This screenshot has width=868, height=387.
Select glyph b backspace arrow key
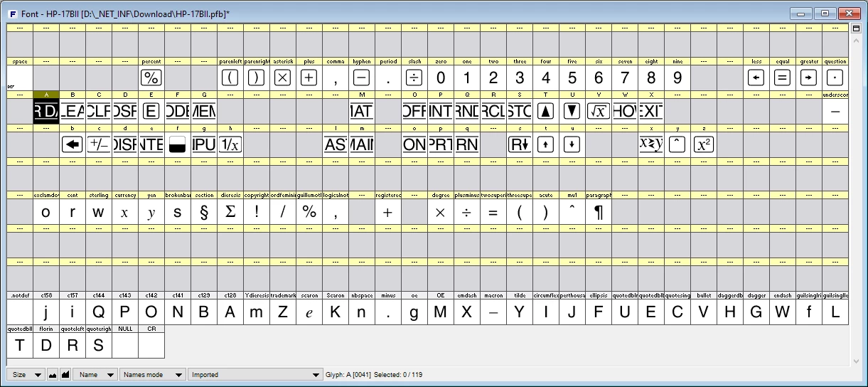73,144
